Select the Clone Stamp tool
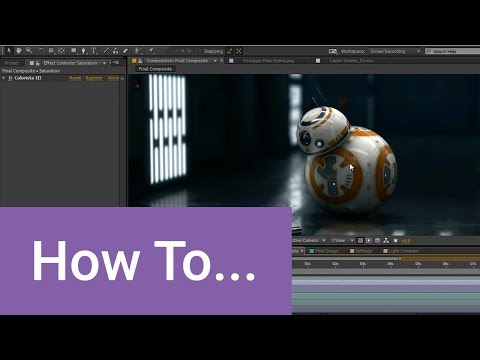 115,51
